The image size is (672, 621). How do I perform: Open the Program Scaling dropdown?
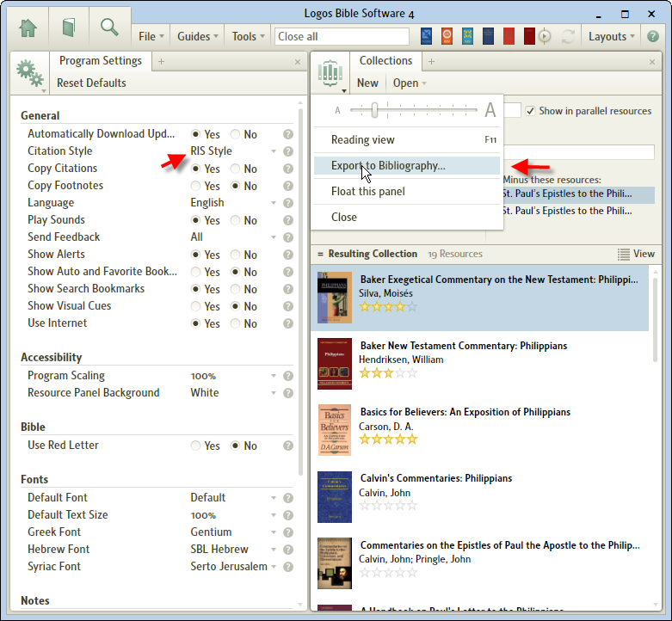[233, 376]
